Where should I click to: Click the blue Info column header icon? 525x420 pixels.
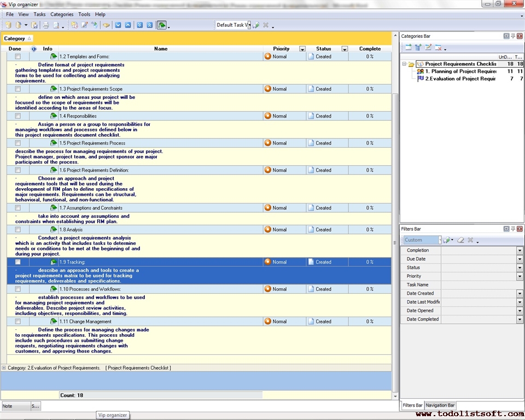pyautogui.click(x=33, y=49)
